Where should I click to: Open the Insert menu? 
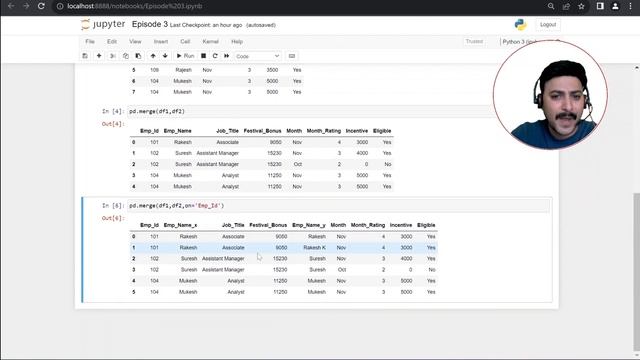[161, 42]
